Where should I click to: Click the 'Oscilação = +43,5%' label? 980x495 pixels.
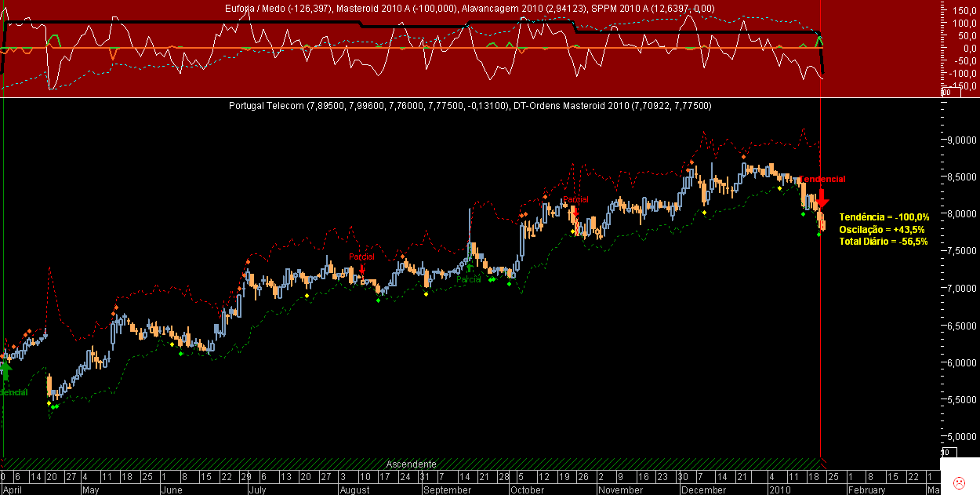click(881, 229)
